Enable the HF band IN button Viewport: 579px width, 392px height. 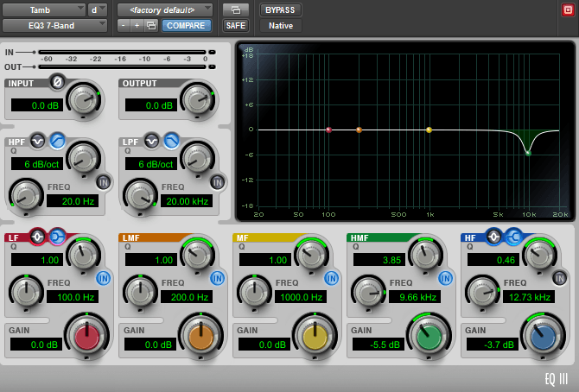[x=560, y=277]
